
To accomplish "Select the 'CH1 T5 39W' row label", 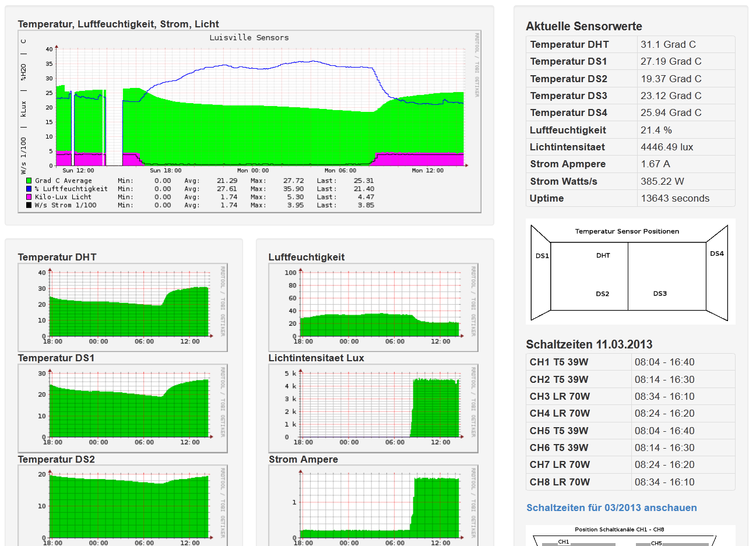I will (x=559, y=362).
